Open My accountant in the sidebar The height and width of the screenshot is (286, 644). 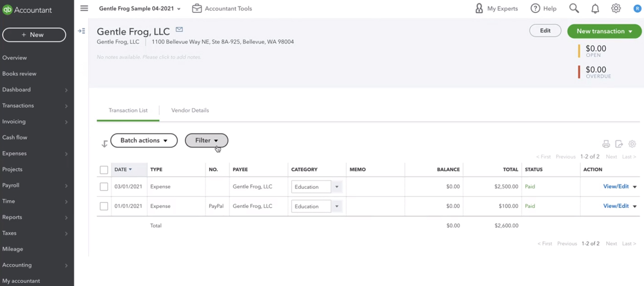(x=21, y=281)
